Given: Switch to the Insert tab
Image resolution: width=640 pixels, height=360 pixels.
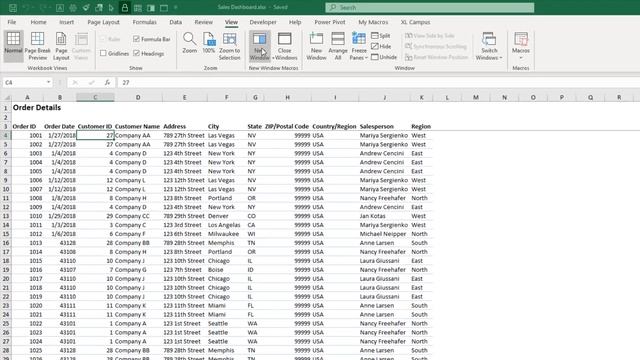Looking at the screenshot, I should tap(67, 22).
